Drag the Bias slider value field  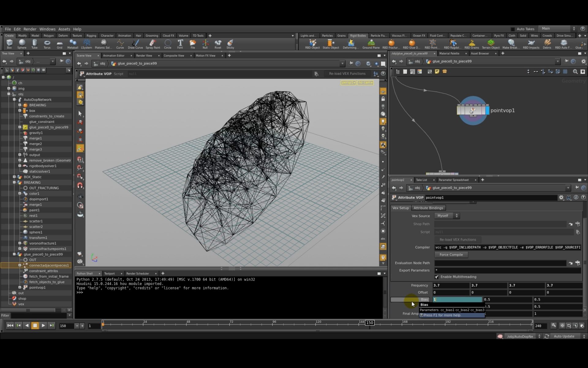click(x=457, y=299)
